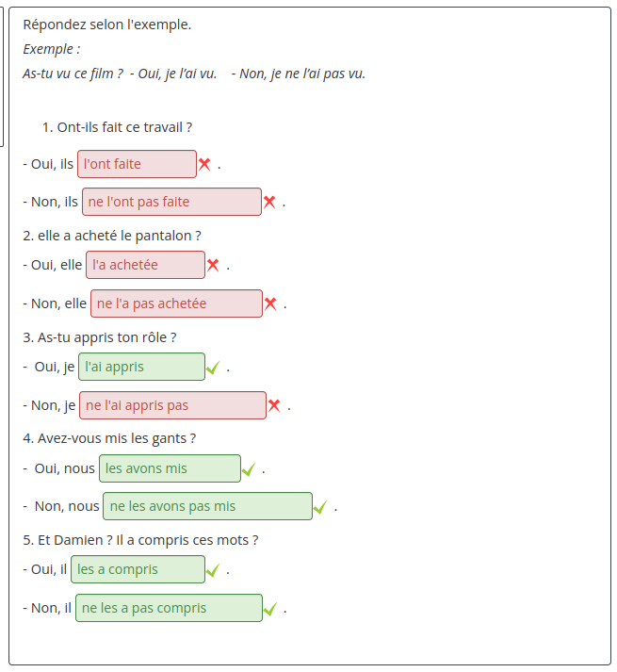617x672 pixels.
Task: Focus the "ne les avons pas mis" field
Action: click(207, 506)
